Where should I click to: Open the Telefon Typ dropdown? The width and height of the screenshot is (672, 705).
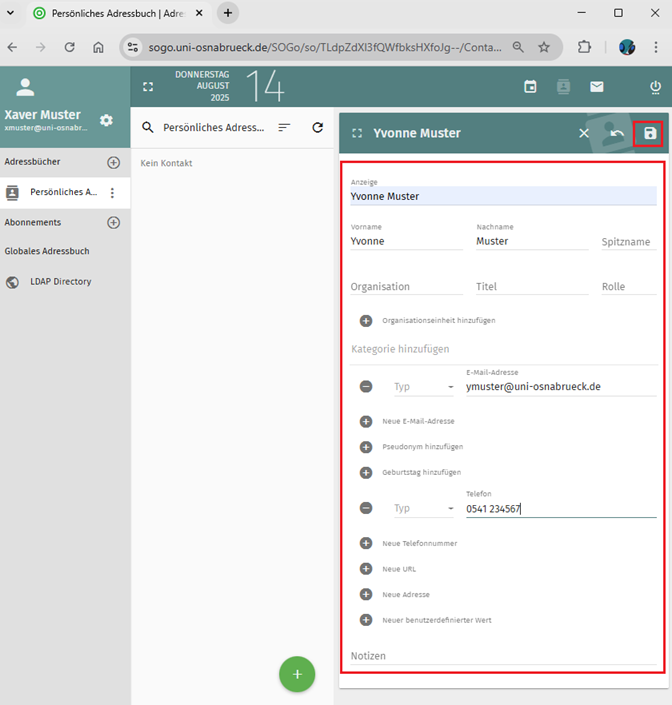(x=423, y=508)
